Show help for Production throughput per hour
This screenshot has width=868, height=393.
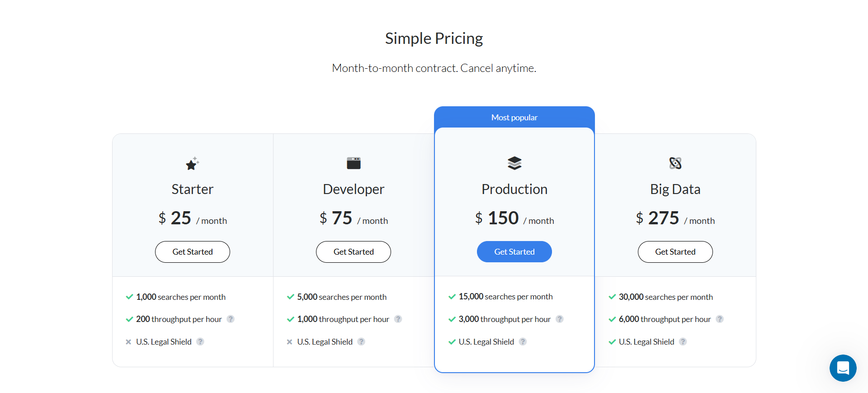pos(560,319)
